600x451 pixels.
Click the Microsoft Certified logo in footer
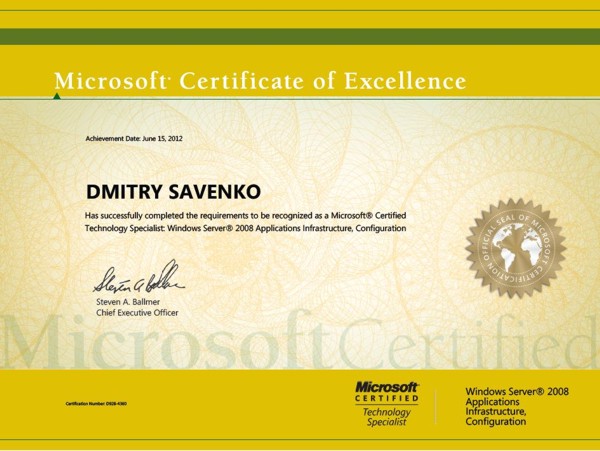click(x=387, y=392)
